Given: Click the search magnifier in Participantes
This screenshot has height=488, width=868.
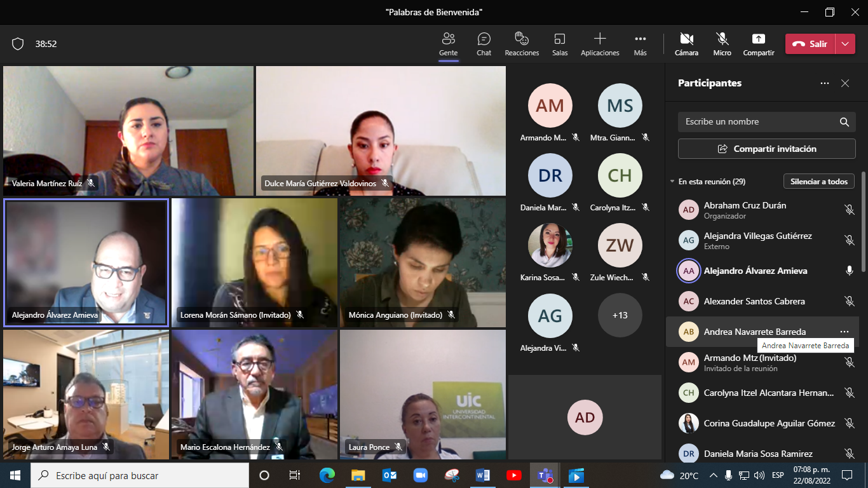Looking at the screenshot, I should (844, 122).
